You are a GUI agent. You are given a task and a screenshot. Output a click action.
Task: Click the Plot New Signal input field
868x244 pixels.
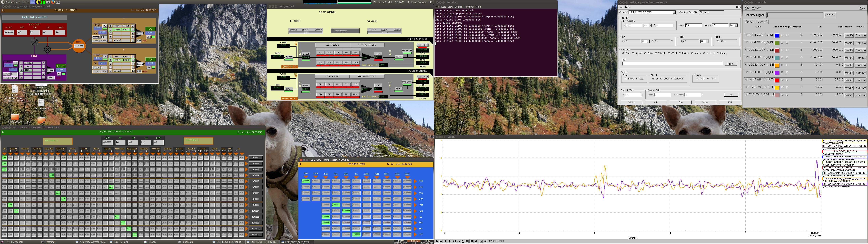click(795, 15)
